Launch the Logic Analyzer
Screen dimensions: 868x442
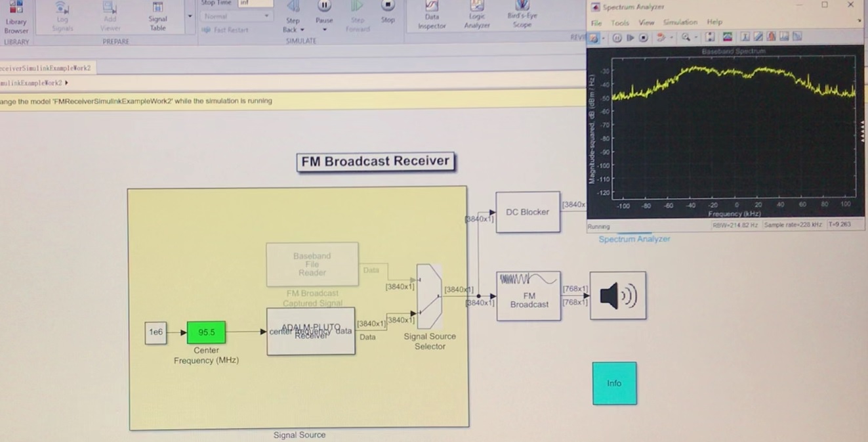[477, 14]
